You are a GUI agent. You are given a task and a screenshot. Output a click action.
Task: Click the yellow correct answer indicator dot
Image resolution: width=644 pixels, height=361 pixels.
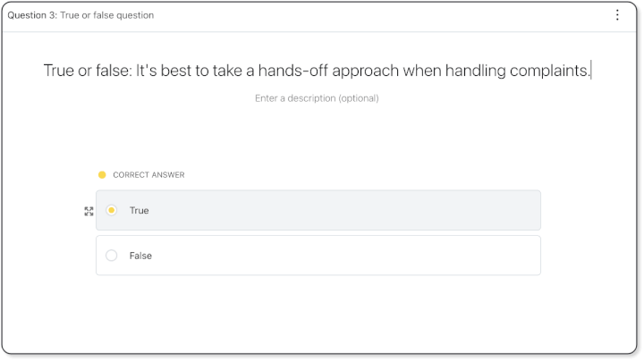102,175
